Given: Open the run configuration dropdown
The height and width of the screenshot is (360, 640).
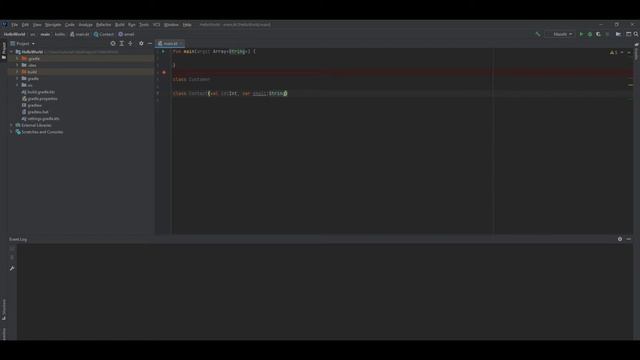Looking at the screenshot, I should coord(562,34).
